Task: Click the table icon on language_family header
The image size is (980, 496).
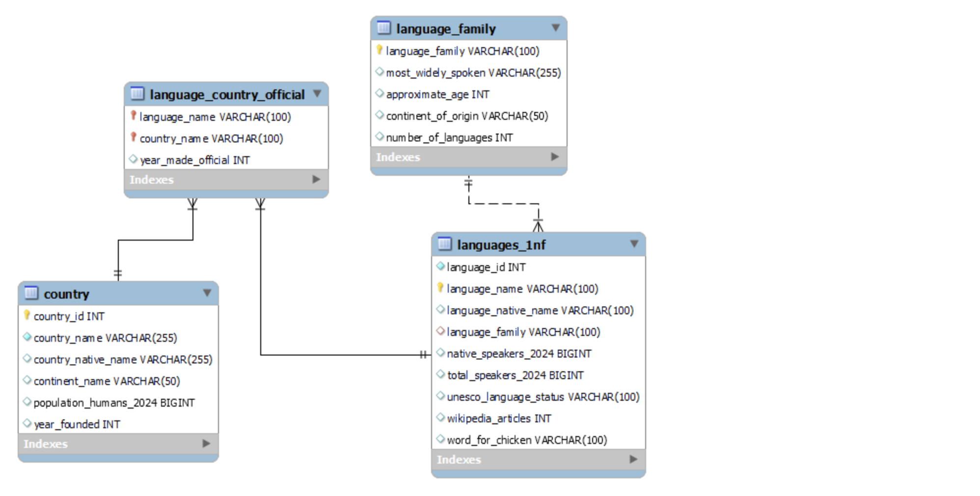Action: tap(384, 28)
